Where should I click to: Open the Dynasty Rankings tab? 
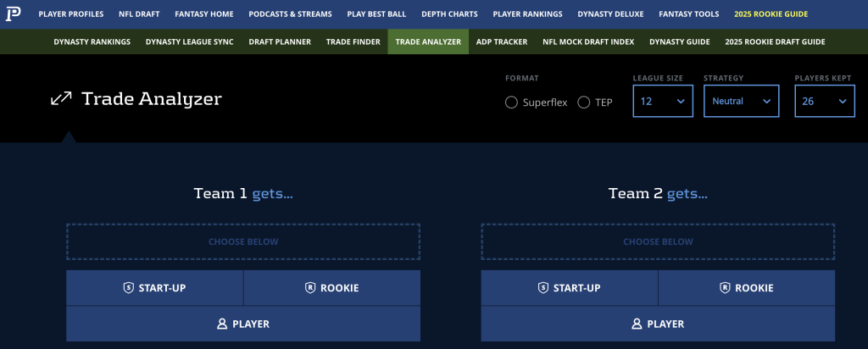click(92, 42)
